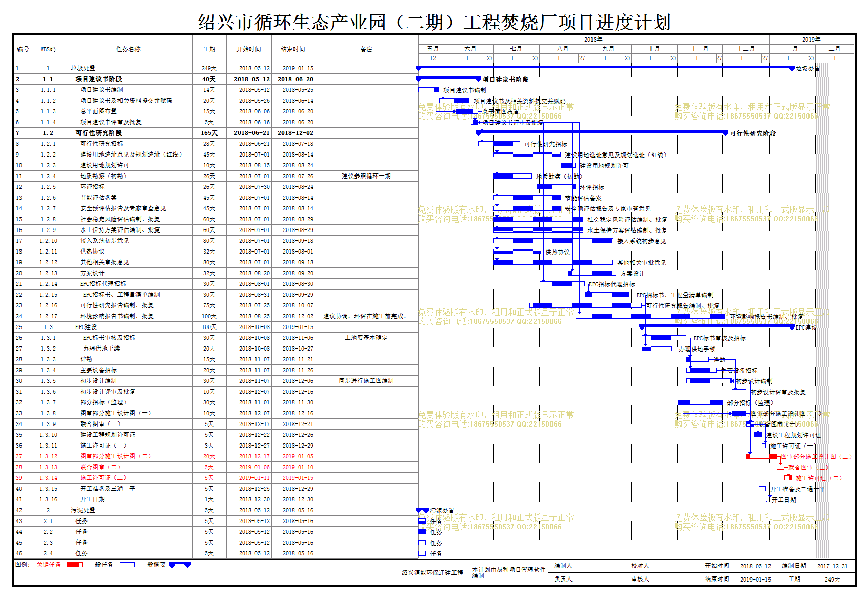Image resolution: width=868 pixels, height=598 pixels.
Task: Click task name 详勘 in the table
Action: 86,359
